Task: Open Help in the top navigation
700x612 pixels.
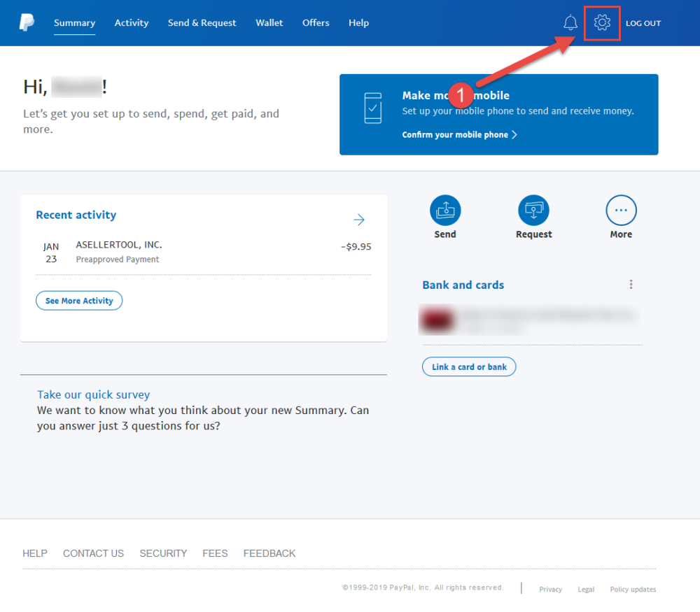Action: click(358, 23)
